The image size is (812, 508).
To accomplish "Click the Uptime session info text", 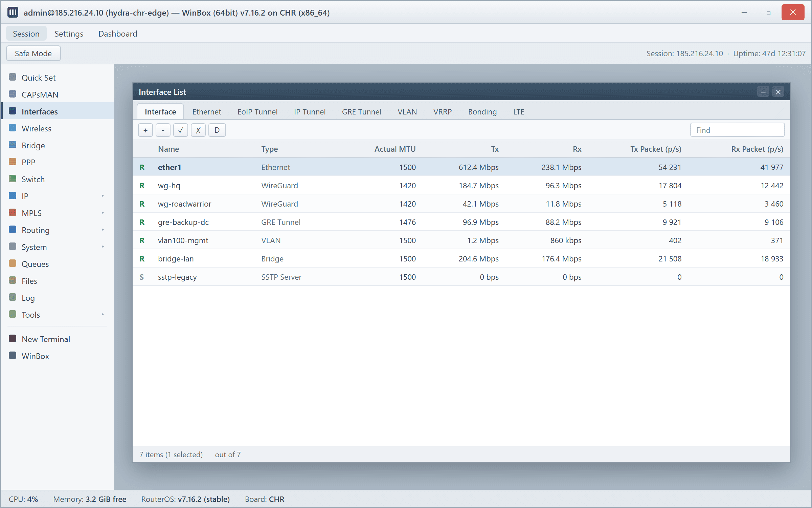I will pyautogui.click(x=769, y=54).
